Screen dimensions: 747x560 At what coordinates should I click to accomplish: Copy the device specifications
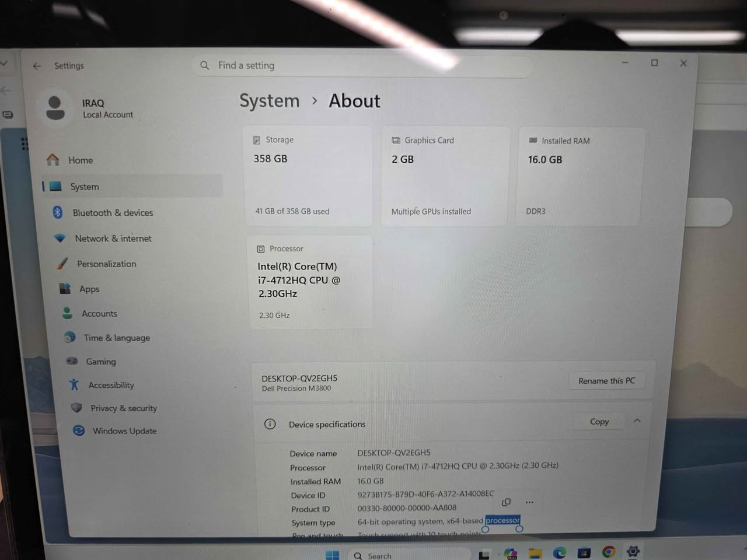coord(599,421)
